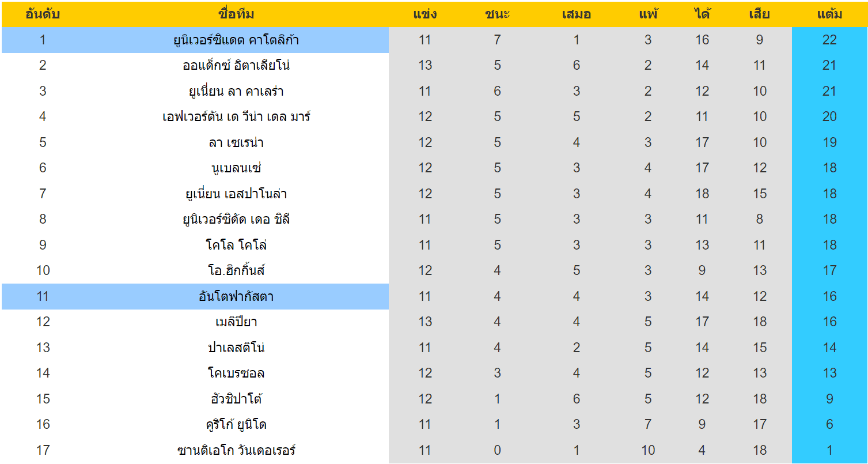Screen dimensions: 868x464
Task: Click rank number 1 cell
Action: pyautogui.click(x=43, y=40)
